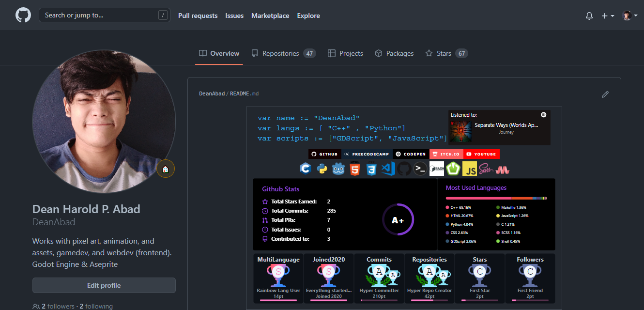Switch to Projects tab
The height and width of the screenshot is (310, 644).
point(345,53)
